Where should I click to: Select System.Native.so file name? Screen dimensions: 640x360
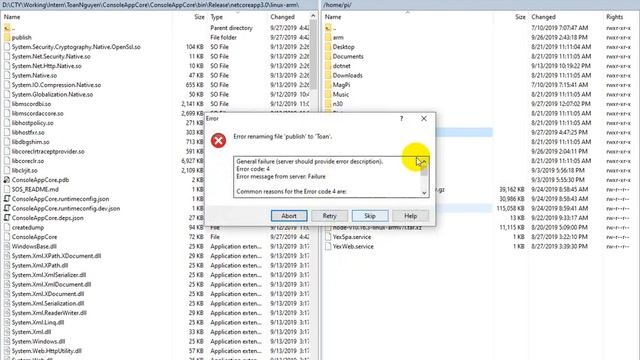[34, 76]
